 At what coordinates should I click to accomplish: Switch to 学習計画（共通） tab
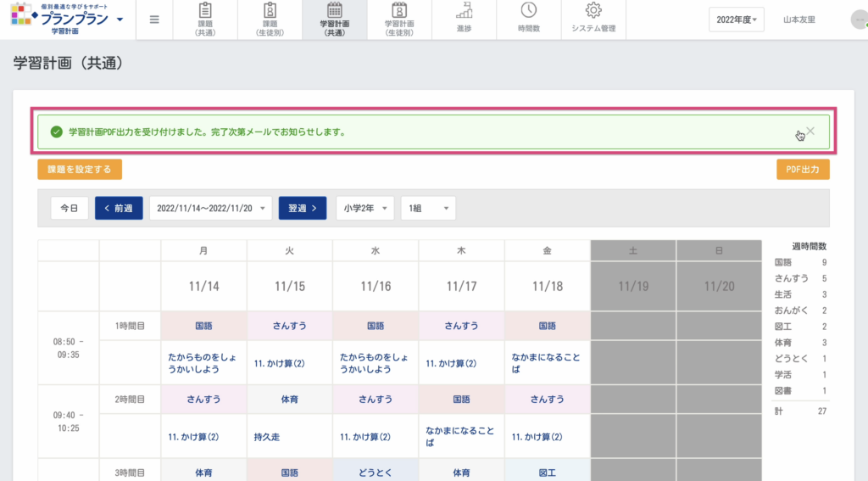[335, 20]
